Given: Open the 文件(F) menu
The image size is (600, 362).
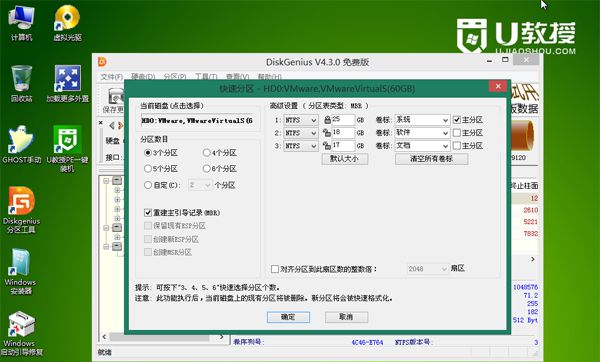Looking at the screenshot, I should 111,77.
